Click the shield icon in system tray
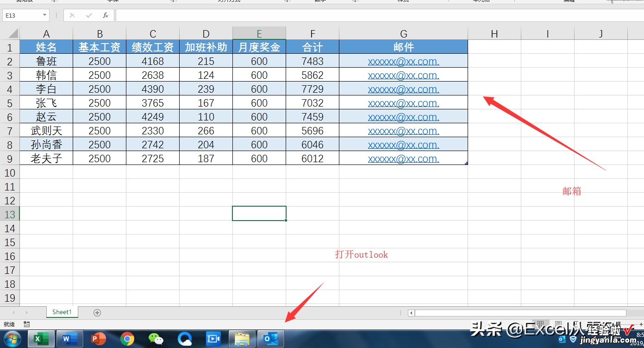 tap(573, 339)
